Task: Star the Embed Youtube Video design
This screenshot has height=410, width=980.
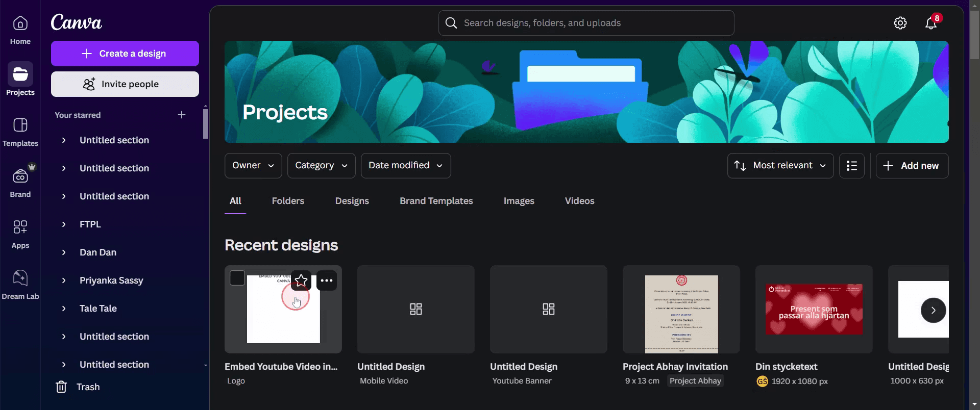Action: (x=301, y=280)
